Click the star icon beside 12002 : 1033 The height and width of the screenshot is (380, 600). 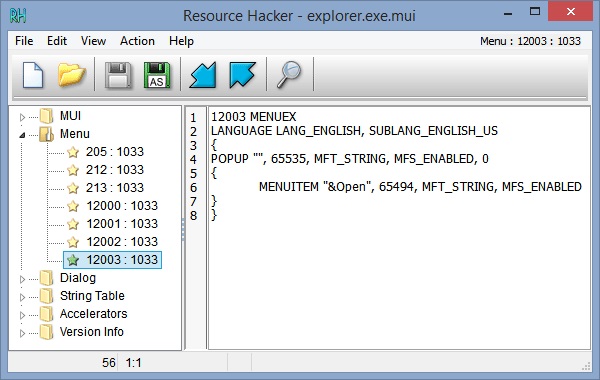[x=73, y=242]
